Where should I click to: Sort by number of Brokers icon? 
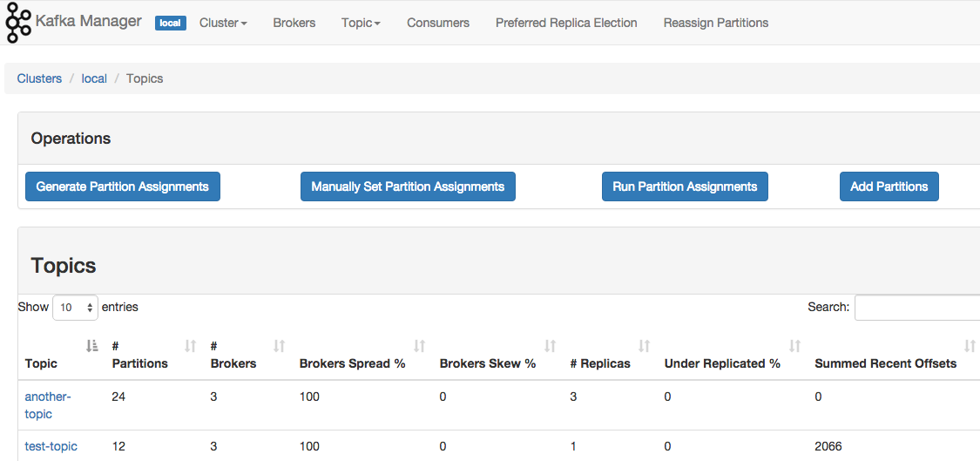[x=279, y=347]
